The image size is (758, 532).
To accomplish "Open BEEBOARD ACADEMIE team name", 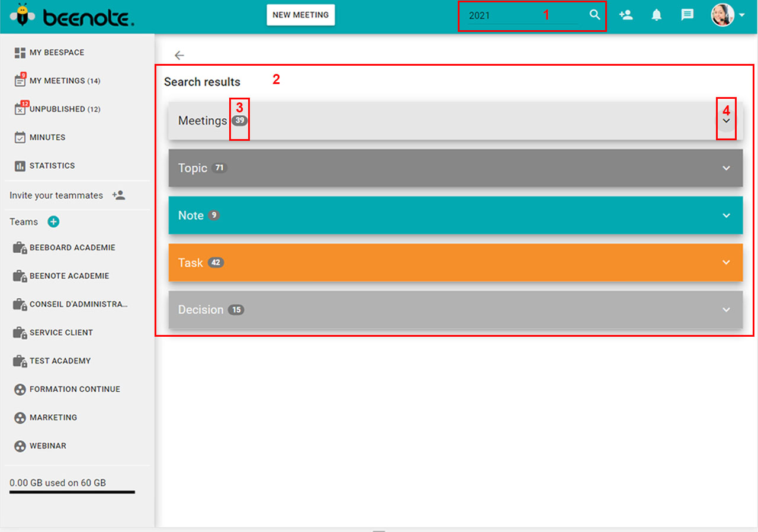I will (x=72, y=248).
